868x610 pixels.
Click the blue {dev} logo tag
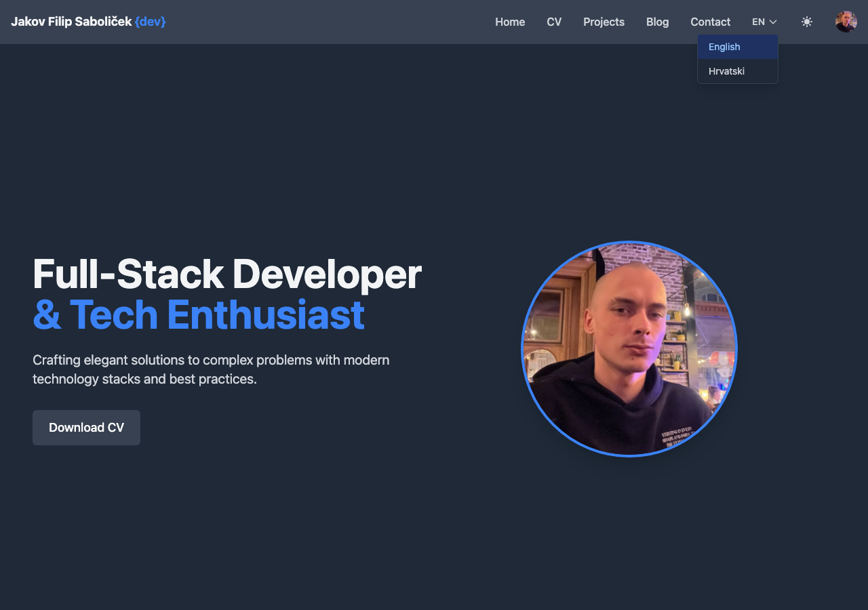click(150, 22)
